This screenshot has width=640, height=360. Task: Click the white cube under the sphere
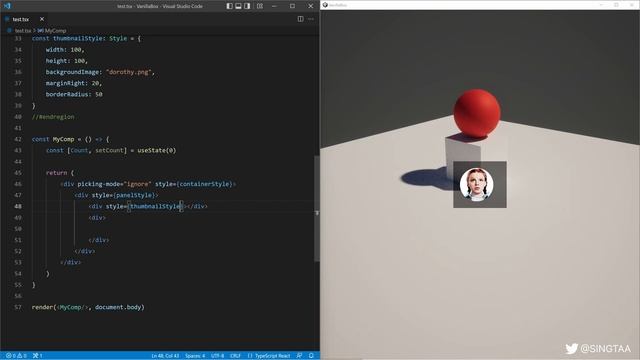[x=462, y=157]
